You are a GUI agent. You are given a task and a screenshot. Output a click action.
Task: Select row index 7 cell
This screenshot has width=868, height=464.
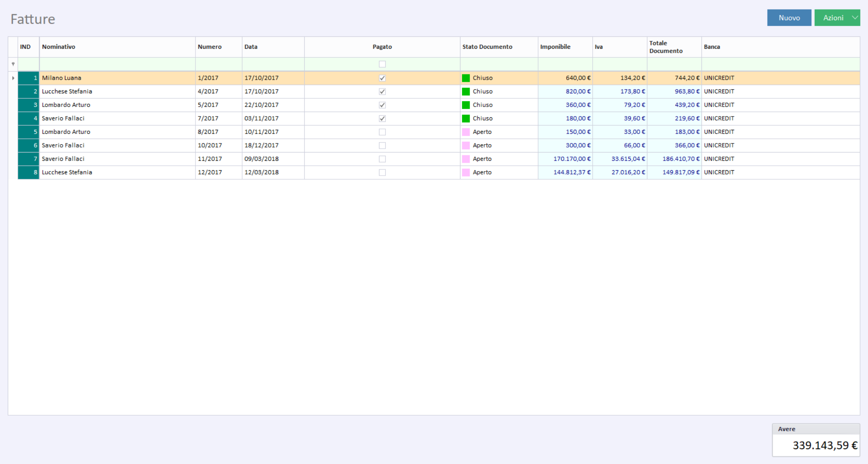click(x=29, y=159)
